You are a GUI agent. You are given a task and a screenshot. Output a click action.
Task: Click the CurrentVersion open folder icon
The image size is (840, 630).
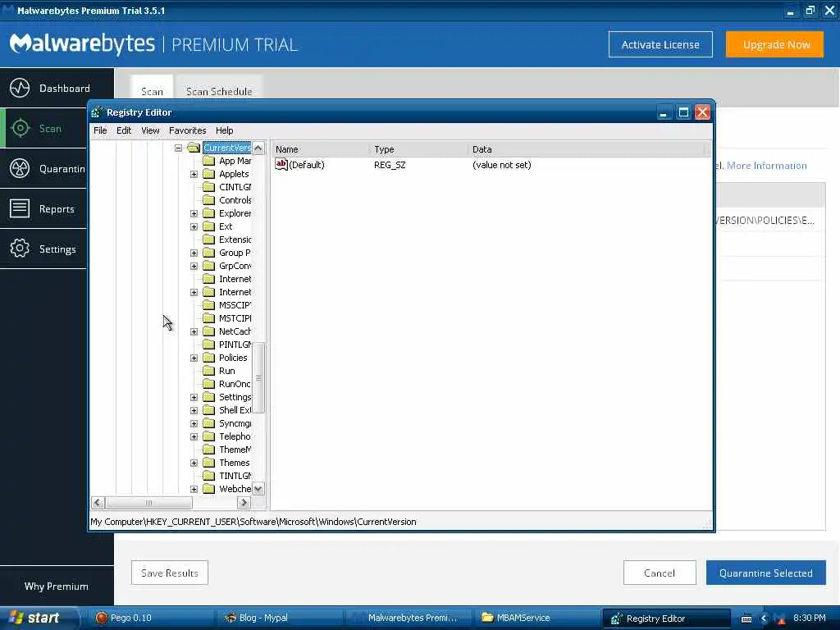click(194, 148)
